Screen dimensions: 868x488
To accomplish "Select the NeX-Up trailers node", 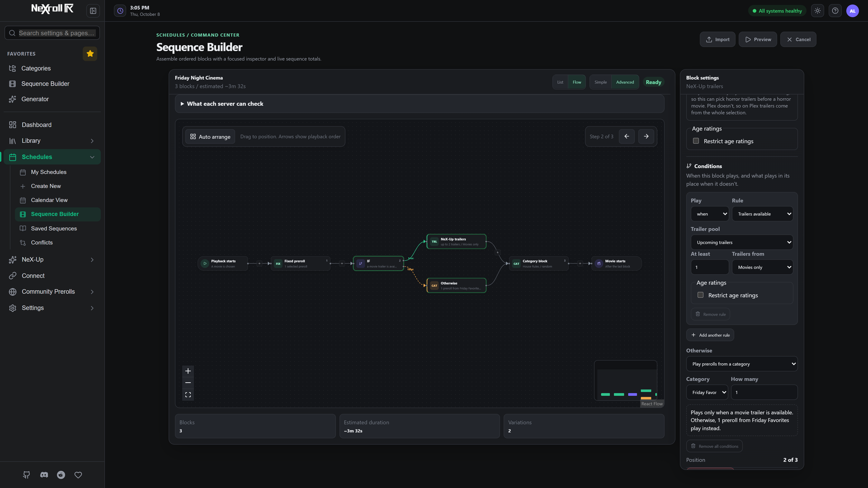I will (x=457, y=241).
